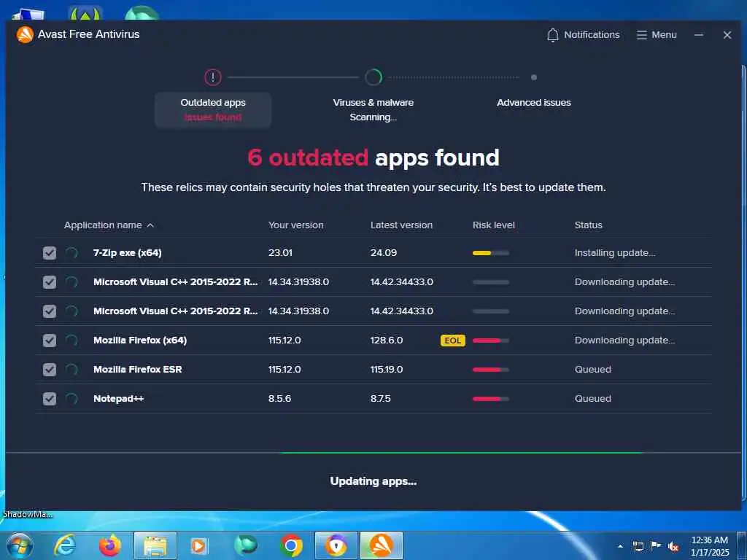747x560 pixels.
Task: Click the Avast logo in title bar
Action: tap(25, 34)
